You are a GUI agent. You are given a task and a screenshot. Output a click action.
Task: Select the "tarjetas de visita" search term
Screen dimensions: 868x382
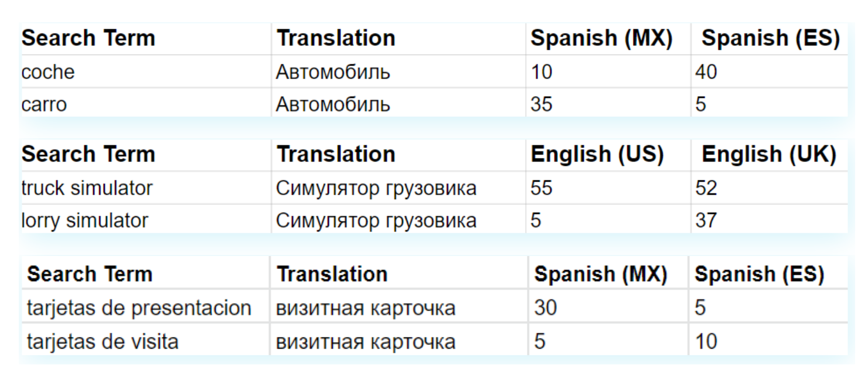tap(103, 341)
